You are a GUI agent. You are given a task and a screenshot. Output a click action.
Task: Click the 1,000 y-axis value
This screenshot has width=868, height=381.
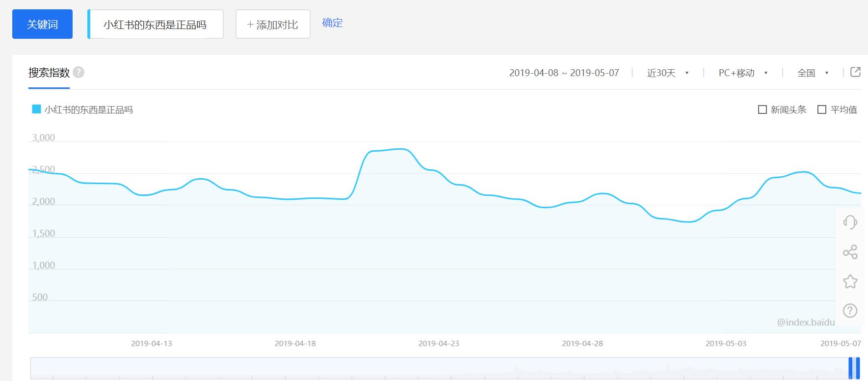pyautogui.click(x=44, y=265)
